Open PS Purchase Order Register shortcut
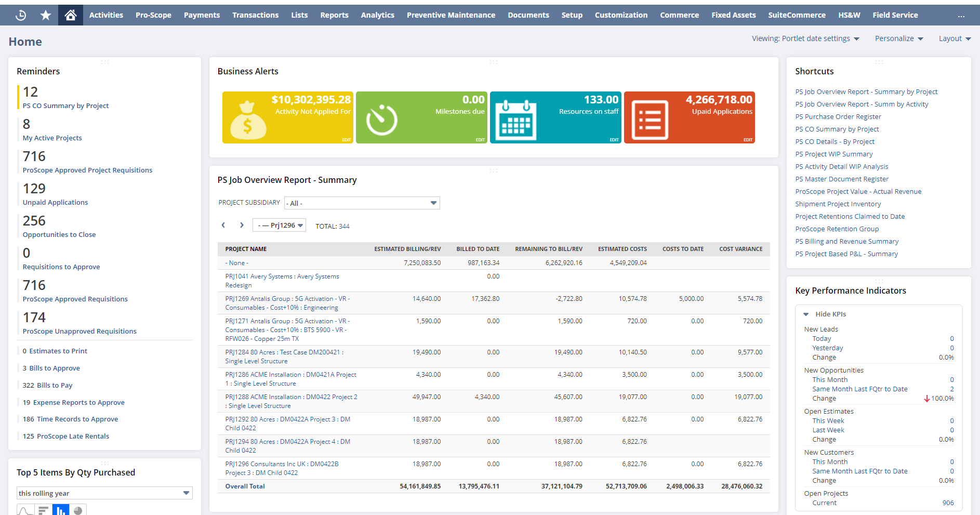 (x=838, y=116)
